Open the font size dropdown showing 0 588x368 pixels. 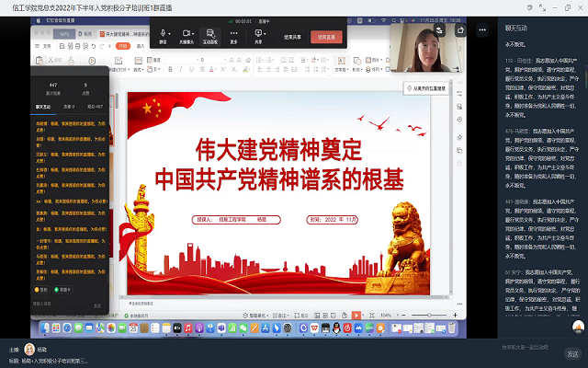coord(225,60)
